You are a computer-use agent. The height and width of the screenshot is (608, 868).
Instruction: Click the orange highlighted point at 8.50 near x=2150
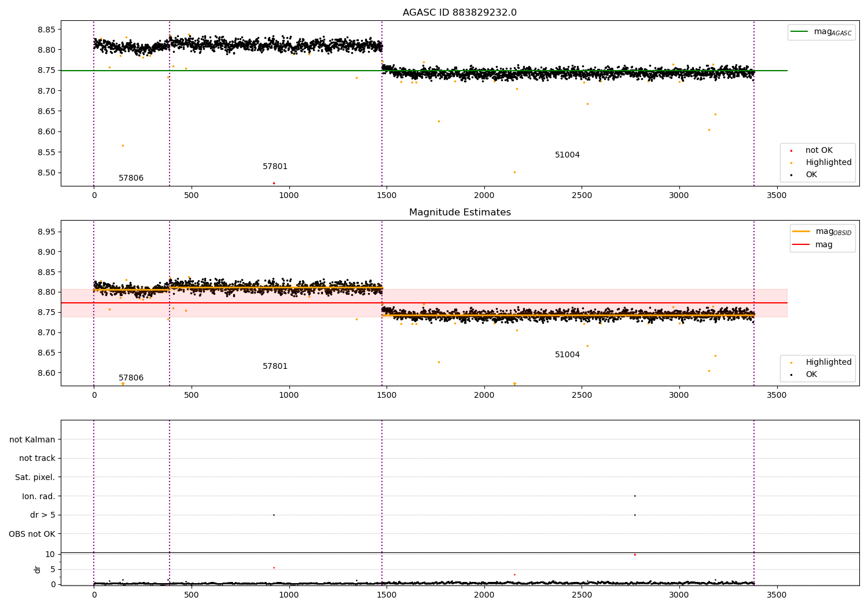coord(514,172)
